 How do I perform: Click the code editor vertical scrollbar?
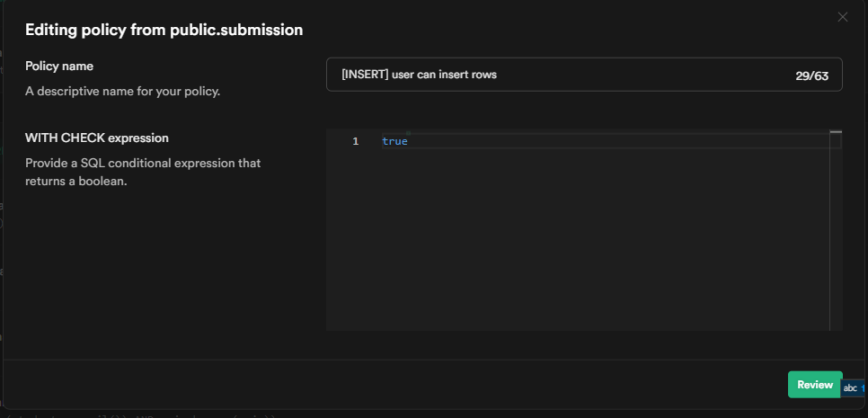pyautogui.click(x=836, y=230)
